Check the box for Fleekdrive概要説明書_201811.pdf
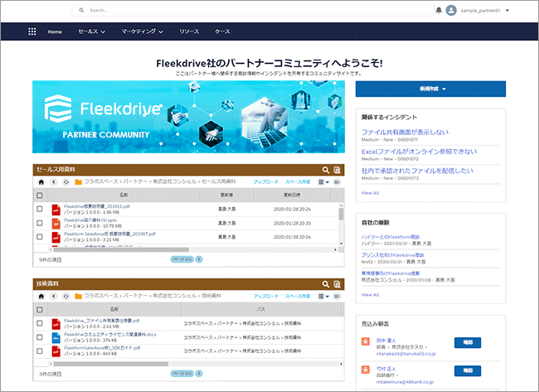This screenshot has height=392, width=539. coord(40,209)
